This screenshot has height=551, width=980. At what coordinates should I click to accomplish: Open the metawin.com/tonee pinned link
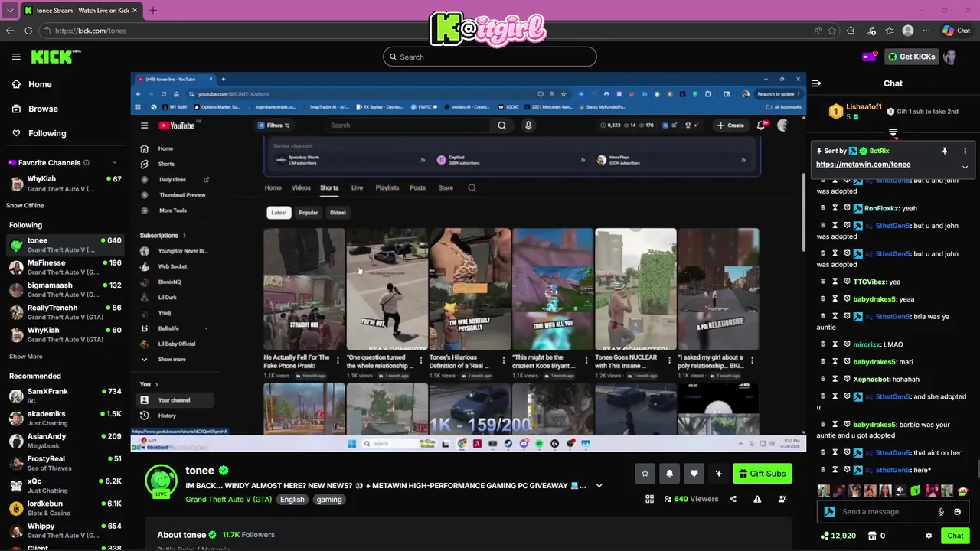point(863,165)
